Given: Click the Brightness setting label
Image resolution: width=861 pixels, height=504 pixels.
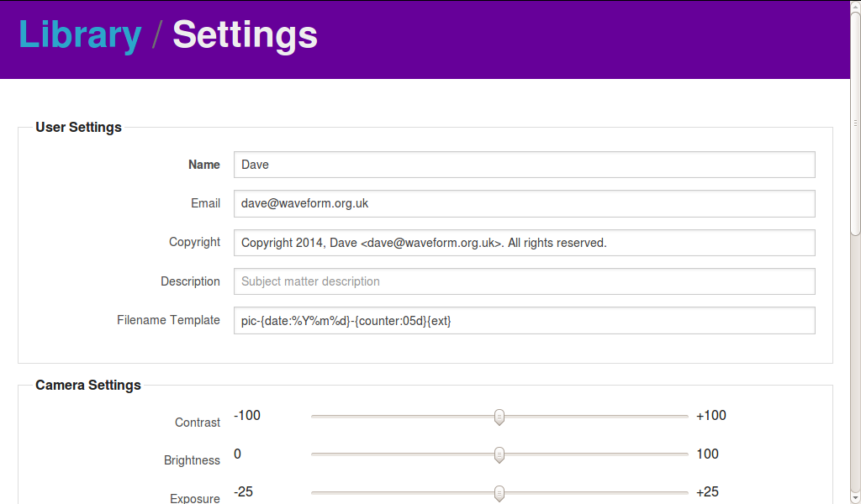Looking at the screenshot, I should click(192, 460).
